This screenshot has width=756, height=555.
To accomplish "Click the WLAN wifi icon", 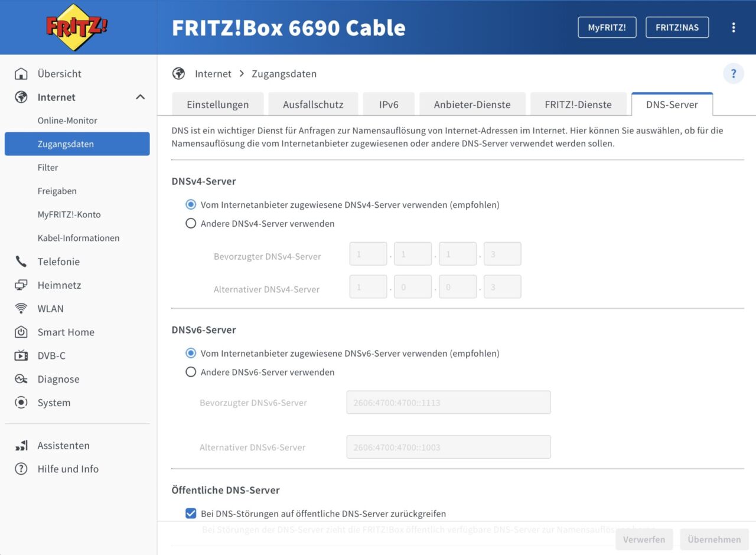I will 21,309.
